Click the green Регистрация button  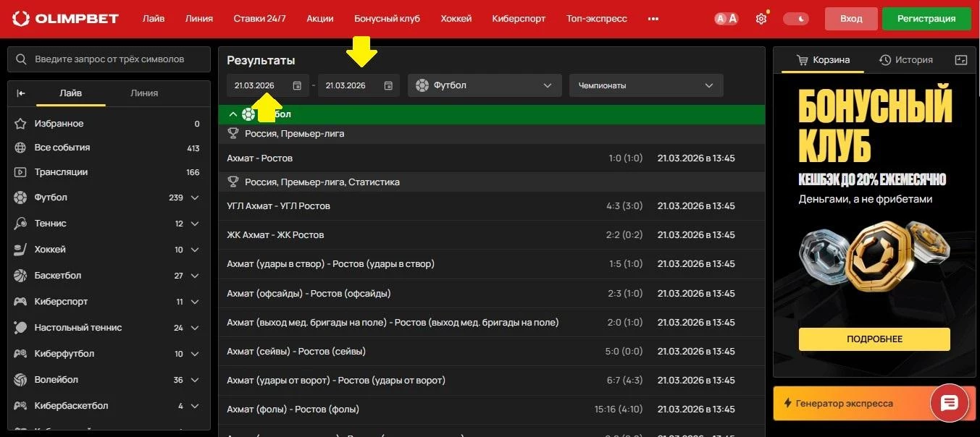[x=926, y=19]
